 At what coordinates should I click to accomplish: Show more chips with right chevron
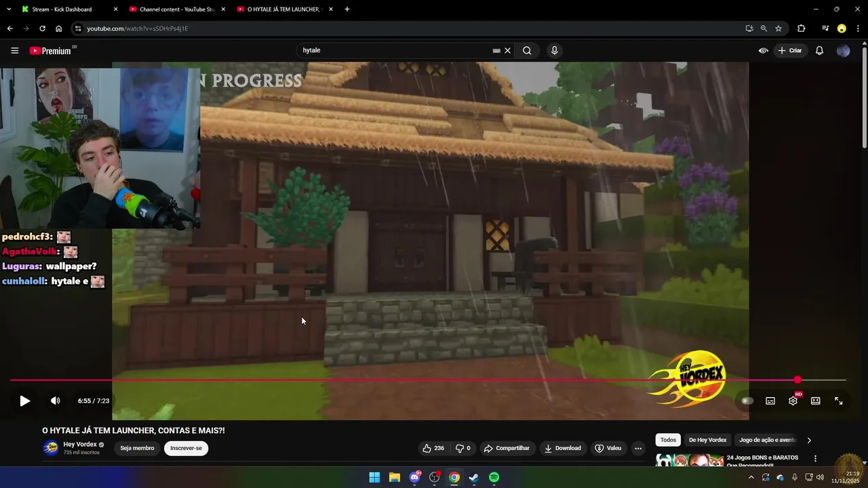pyautogui.click(x=809, y=440)
